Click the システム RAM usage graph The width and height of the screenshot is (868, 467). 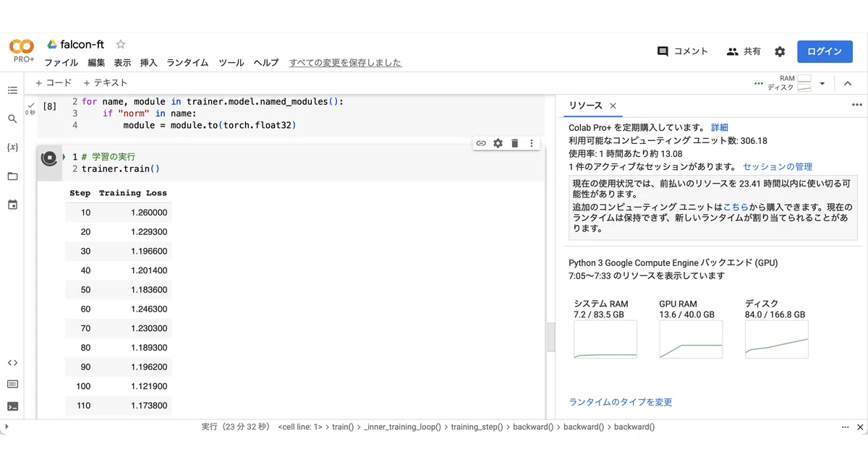point(605,339)
